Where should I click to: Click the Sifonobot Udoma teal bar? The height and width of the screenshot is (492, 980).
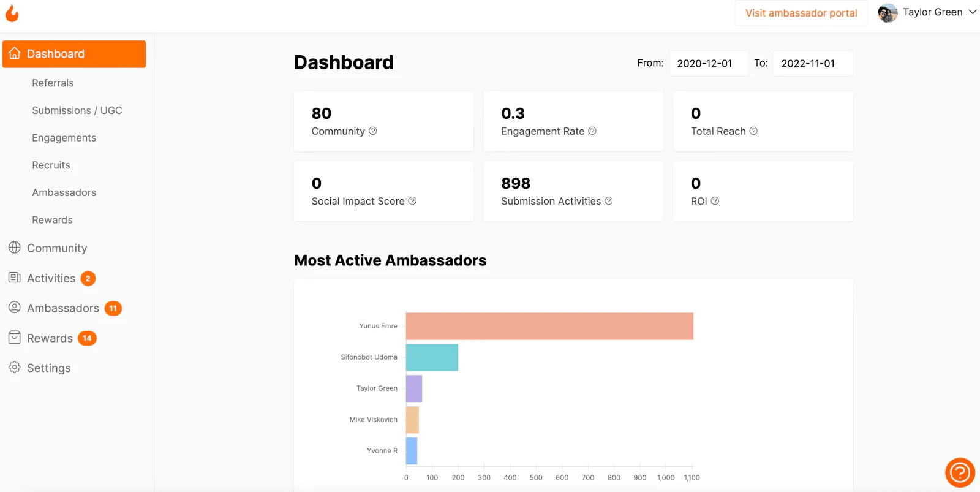(432, 357)
